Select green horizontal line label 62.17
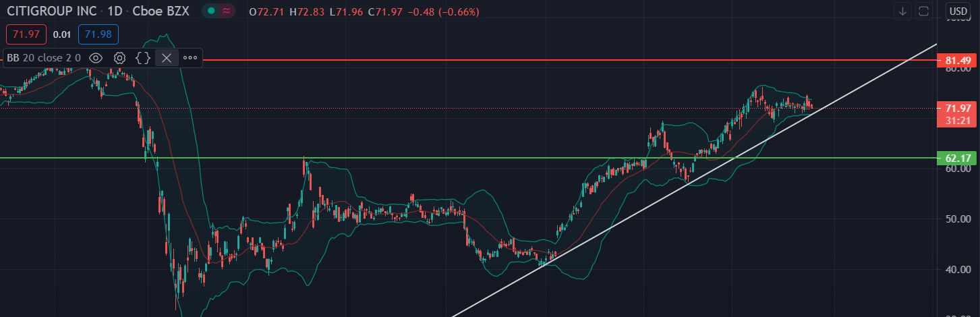 pos(957,158)
